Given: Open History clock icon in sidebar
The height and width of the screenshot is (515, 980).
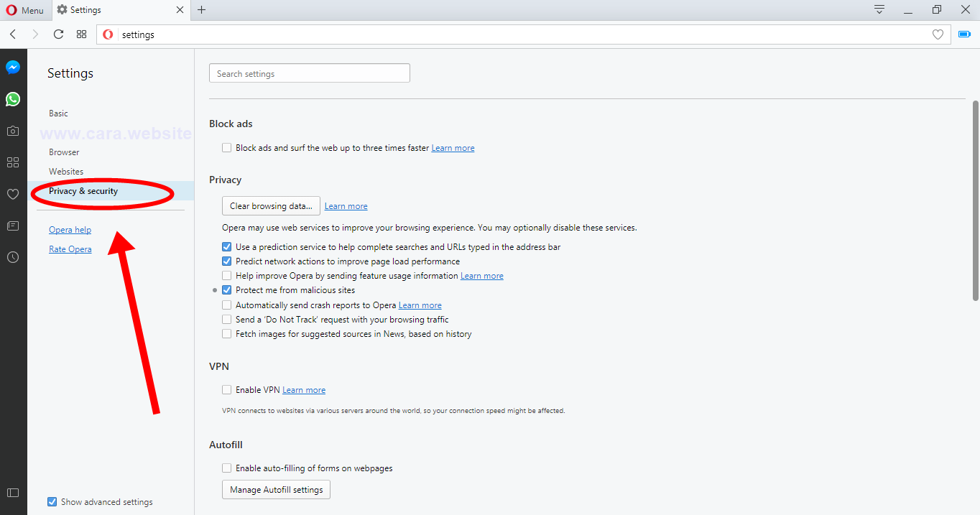Looking at the screenshot, I should tap(13, 257).
